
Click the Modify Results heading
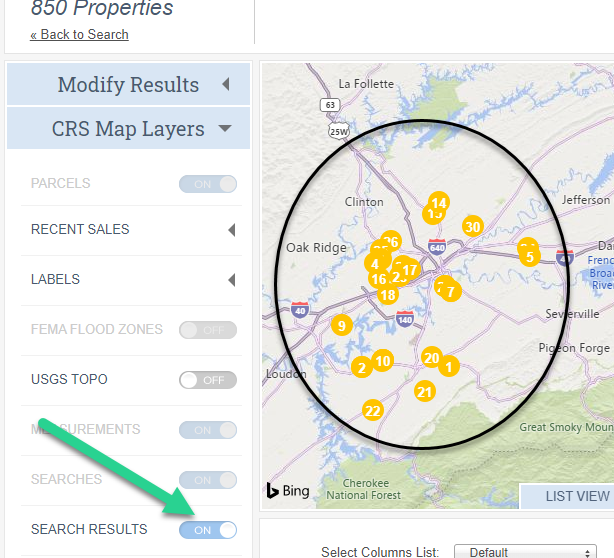click(x=128, y=85)
